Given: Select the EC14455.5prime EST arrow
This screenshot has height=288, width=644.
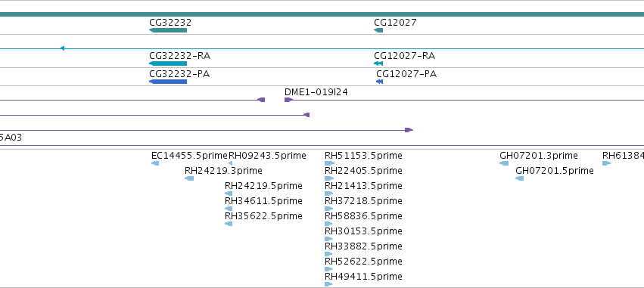Looking at the screenshot, I should point(155,163).
